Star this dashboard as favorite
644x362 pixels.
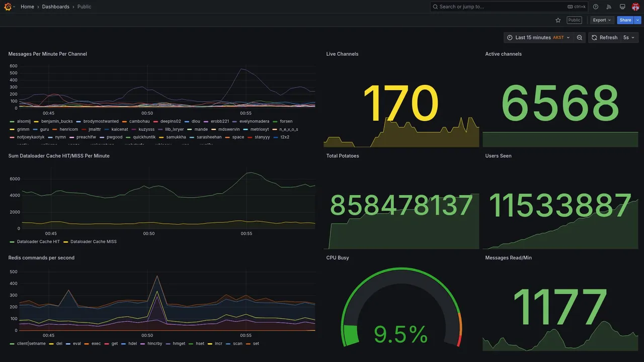click(x=558, y=20)
